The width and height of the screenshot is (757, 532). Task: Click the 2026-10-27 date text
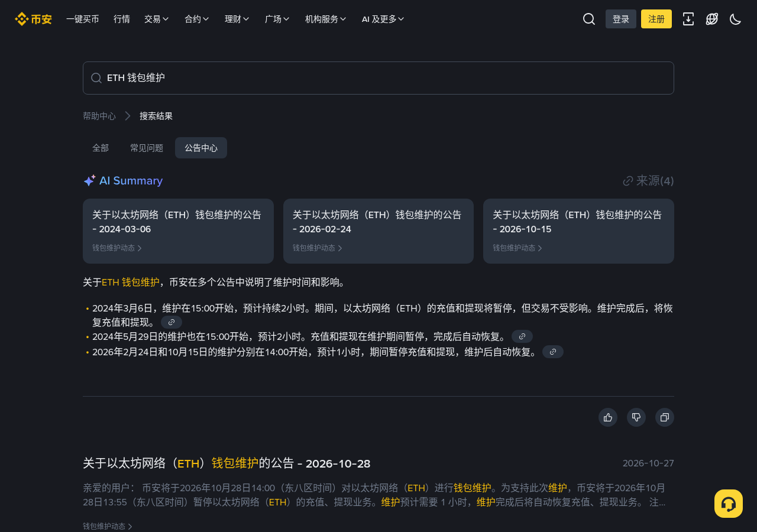648,463
